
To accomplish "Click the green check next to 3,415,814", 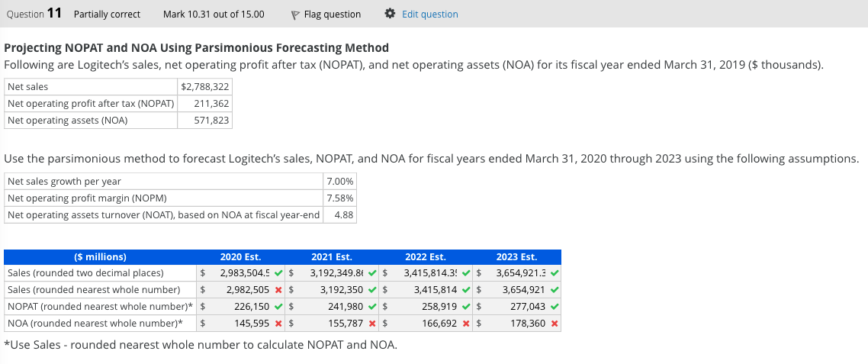I will click(465, 290).
